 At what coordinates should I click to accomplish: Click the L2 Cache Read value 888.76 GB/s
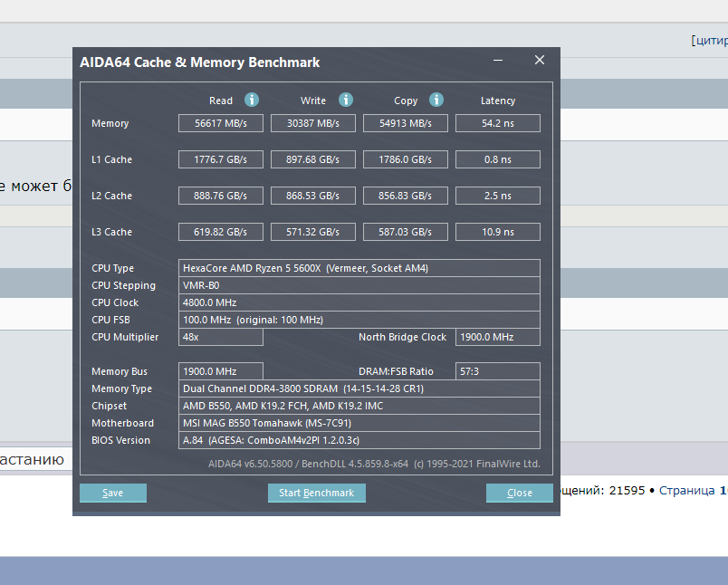(221, 196)
